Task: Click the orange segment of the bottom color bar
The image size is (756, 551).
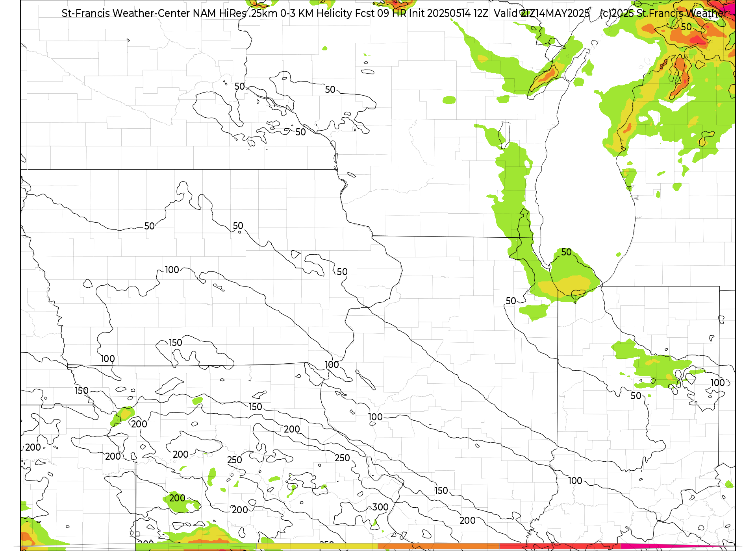Action: tap(438, 547)
